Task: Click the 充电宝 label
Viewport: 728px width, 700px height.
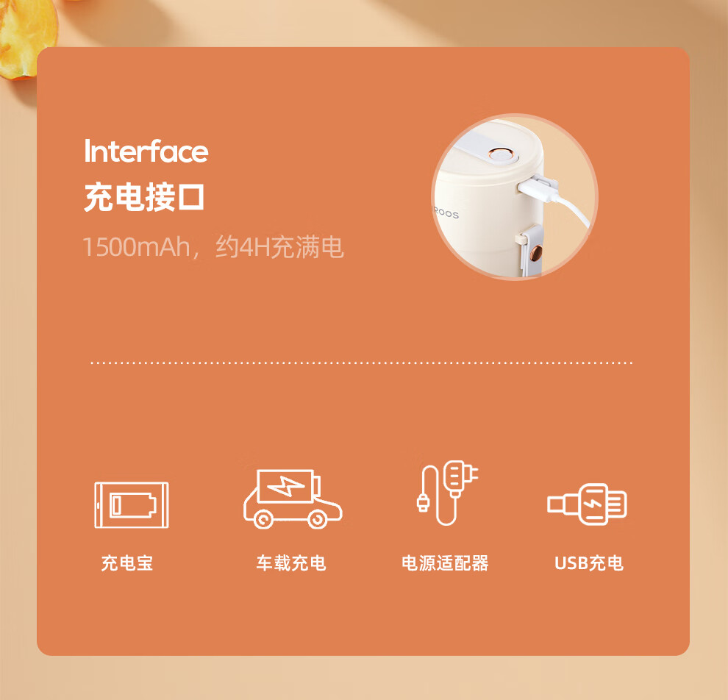Action: (127, 563)
